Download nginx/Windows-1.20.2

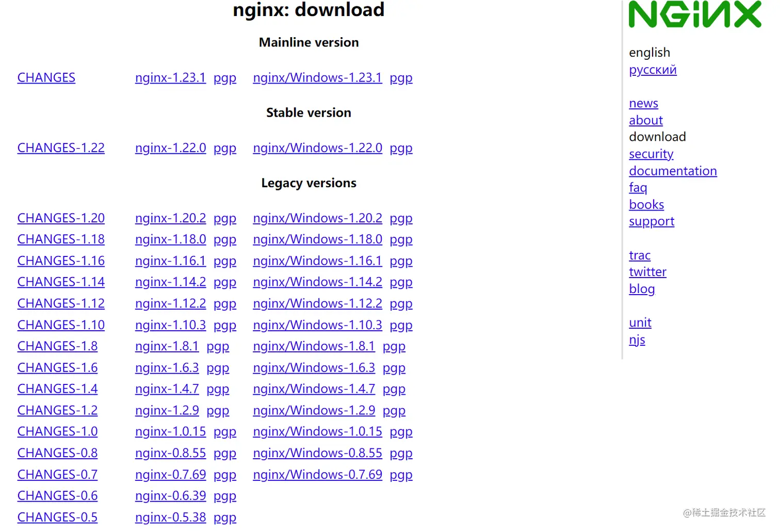click(317, 218)
